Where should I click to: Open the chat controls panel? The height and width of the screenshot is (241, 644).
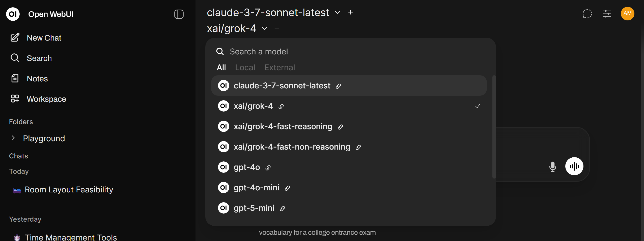tap(607, 14)
